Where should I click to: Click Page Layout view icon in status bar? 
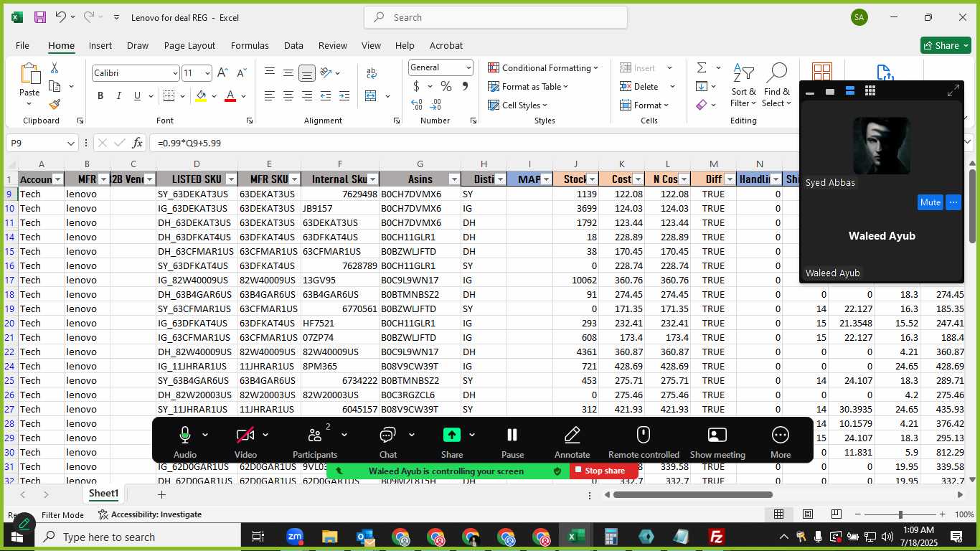coord(808,514)
